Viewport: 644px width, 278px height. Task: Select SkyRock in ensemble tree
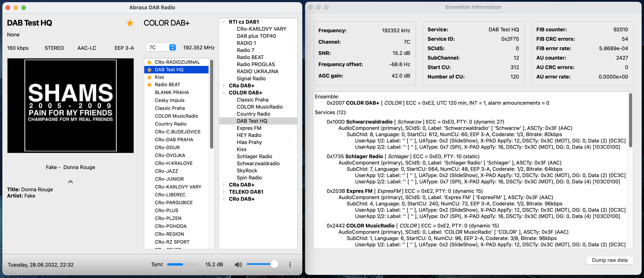(x=247, y=170)
